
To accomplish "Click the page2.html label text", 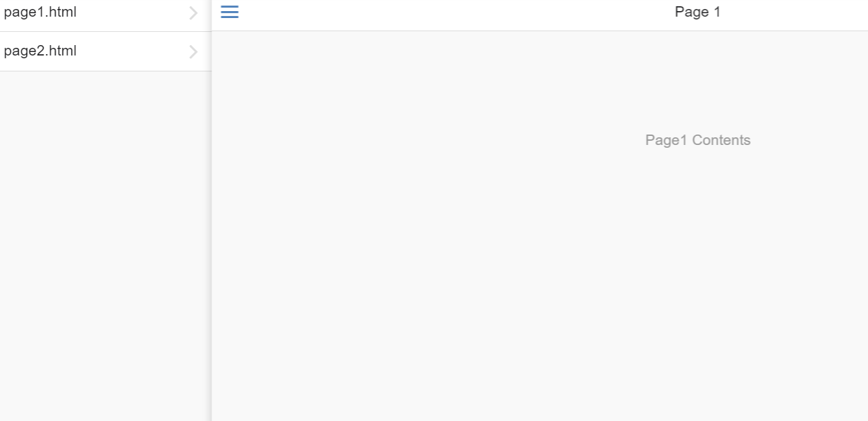I will 40,51.
